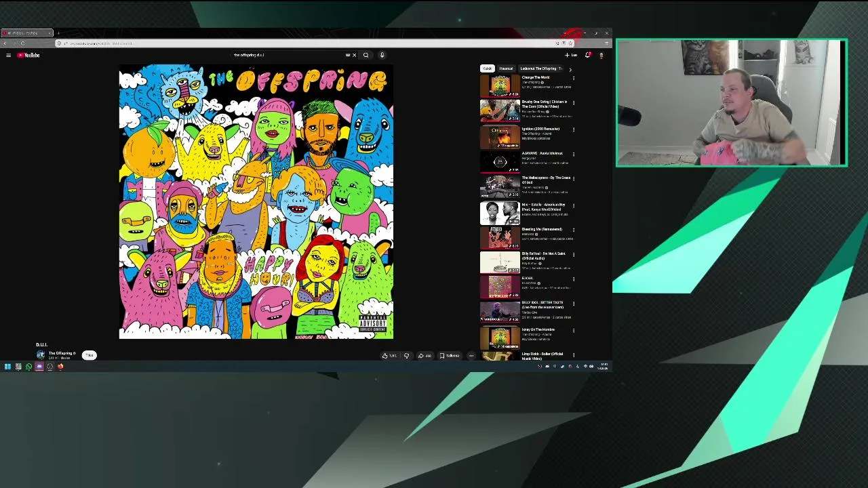Click the browser back arrow
The width and height of the screenshot is (868, 488).
5,43
